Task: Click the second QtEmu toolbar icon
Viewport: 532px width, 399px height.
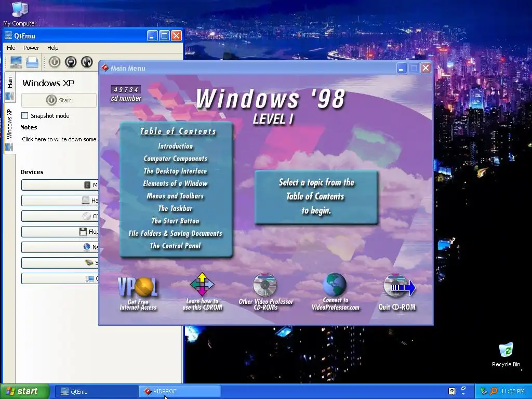Action: point(33,62)
